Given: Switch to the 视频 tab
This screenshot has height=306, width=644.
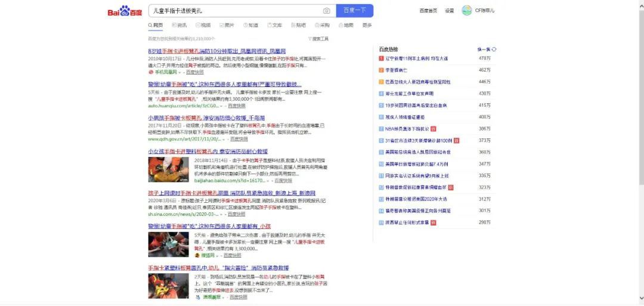Looking at the screenshot, I should coord(203,26).
